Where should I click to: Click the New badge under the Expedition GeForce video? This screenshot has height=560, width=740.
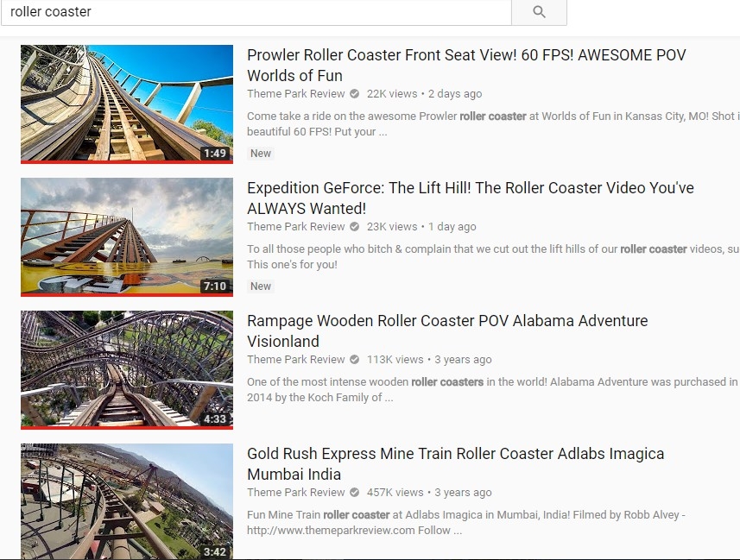point(261,286)
